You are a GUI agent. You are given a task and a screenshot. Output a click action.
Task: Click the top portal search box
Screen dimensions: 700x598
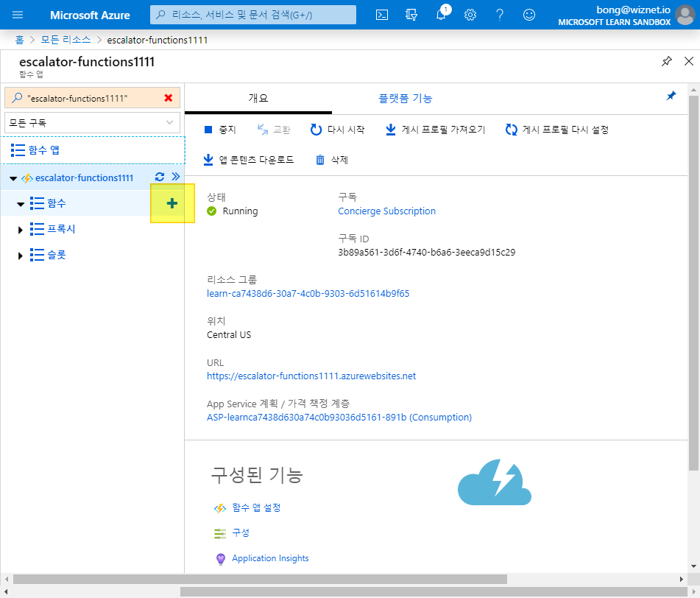point(253,15)
